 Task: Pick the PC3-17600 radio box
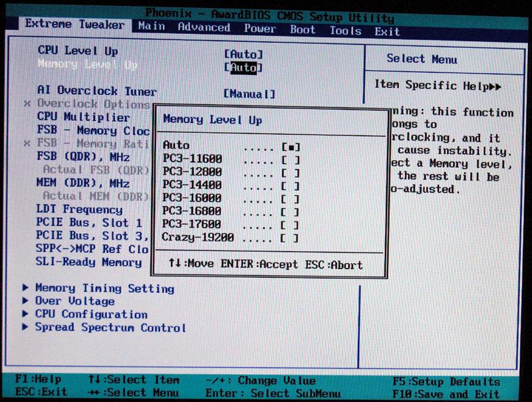click(290, 225)
